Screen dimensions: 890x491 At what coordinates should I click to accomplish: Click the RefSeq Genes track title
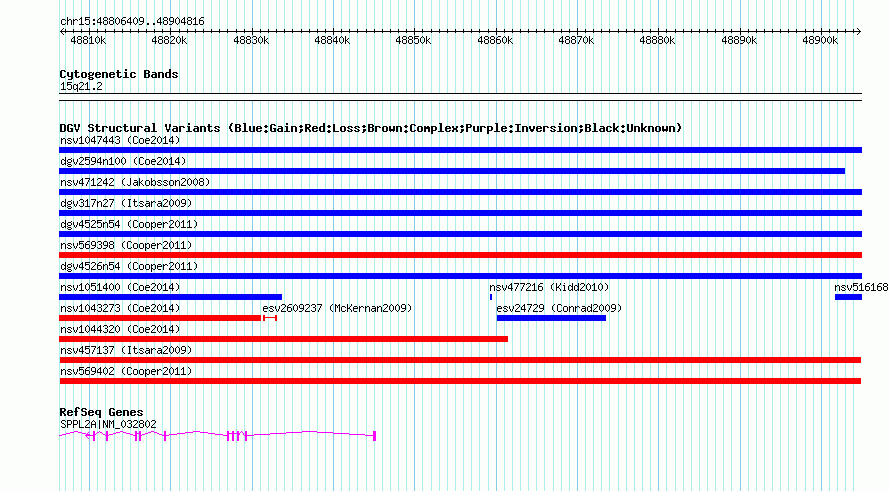[x=101, y=412]
